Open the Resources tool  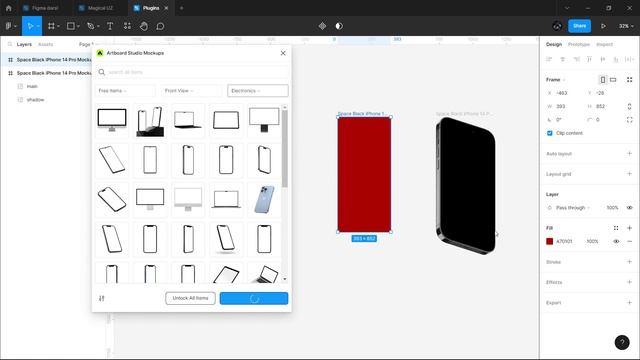click(127, 26)
